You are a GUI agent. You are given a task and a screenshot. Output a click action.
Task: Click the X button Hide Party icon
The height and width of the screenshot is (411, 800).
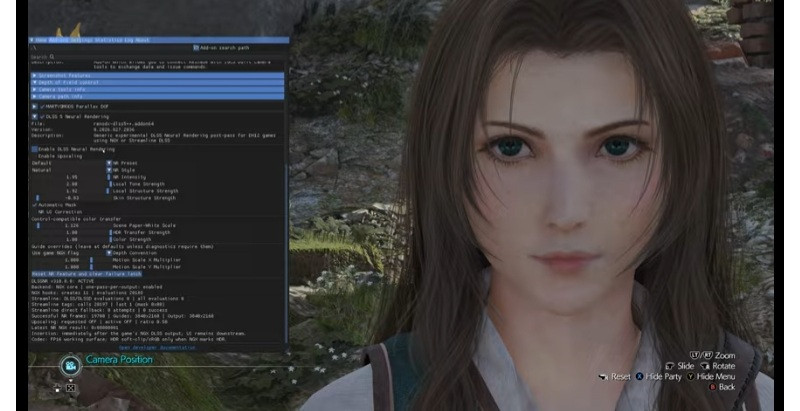coord(639,376)
